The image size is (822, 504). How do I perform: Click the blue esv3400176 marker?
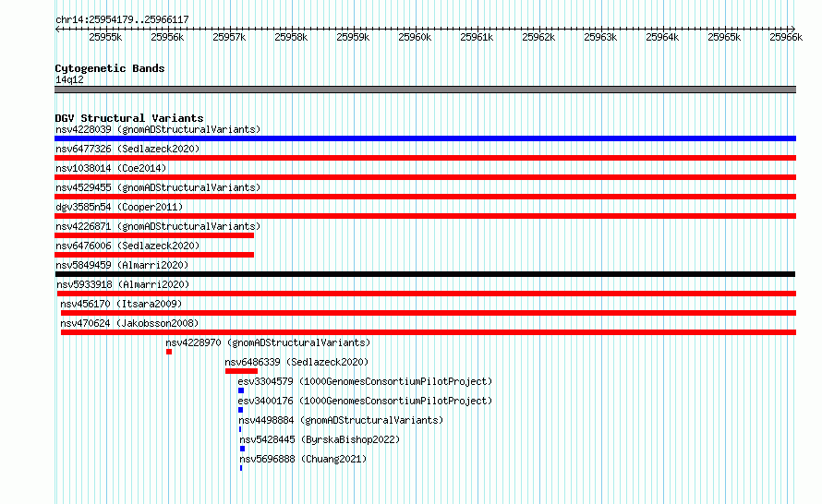[x=241, y=410]
